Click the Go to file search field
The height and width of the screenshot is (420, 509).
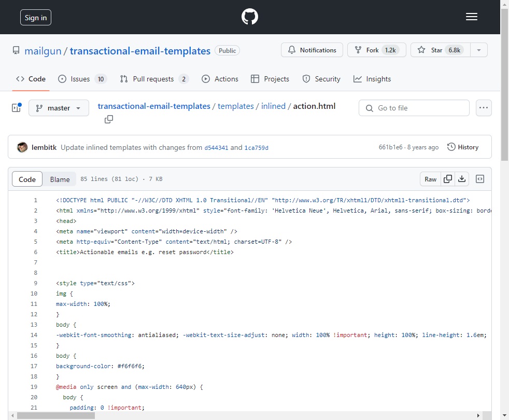tap(414, 108)
